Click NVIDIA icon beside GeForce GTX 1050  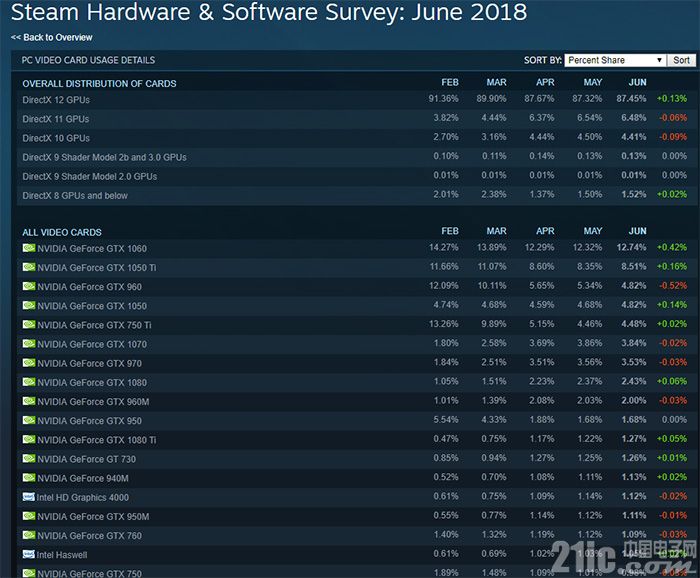29,305
